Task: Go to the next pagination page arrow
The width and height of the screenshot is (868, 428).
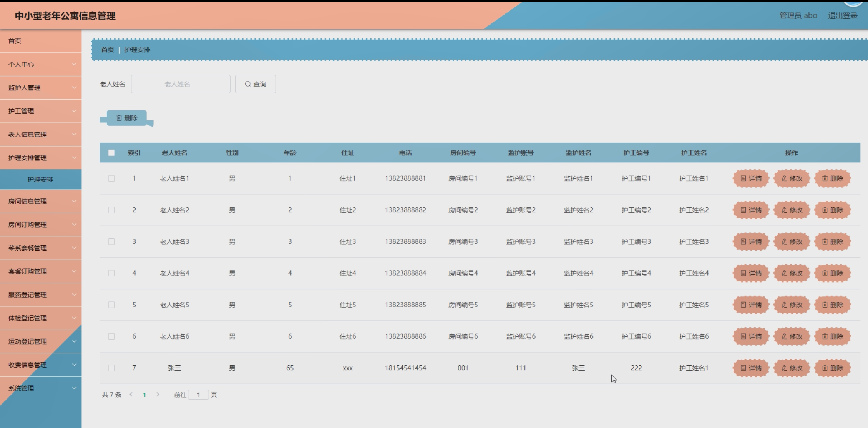Action: [x=158, y=395]
